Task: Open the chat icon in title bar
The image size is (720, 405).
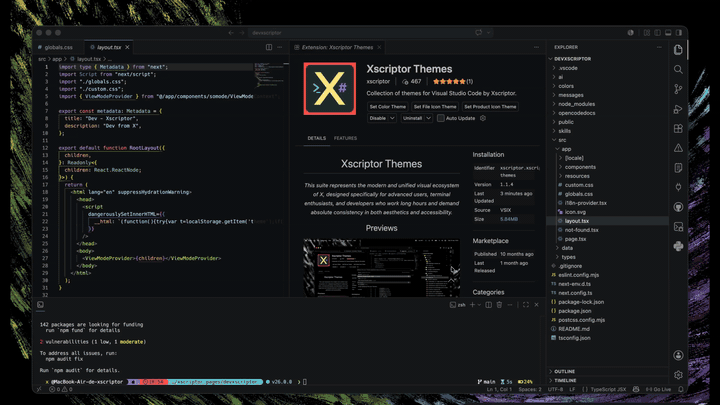Action: click(x=479, y=33)
